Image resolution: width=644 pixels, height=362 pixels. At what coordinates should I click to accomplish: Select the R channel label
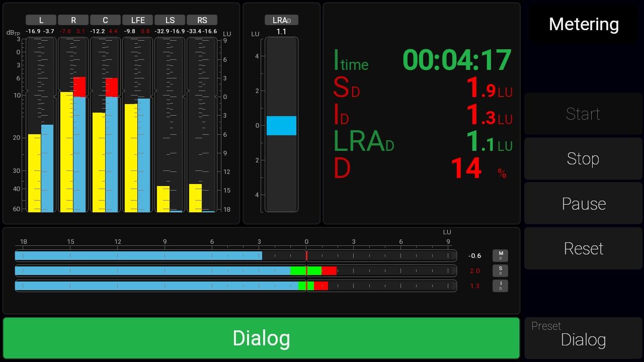pyautogui.click(x=73, y=20)
